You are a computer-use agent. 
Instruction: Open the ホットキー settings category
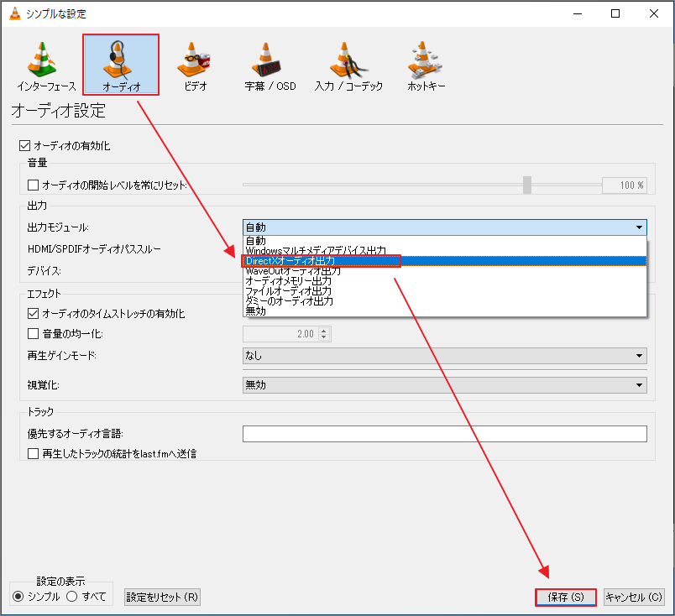[x=426, y=65]
